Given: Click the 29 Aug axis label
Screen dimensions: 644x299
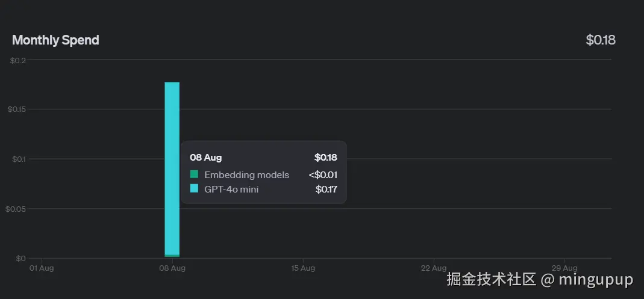Looking at the screenshot, I should pos(564,268).
